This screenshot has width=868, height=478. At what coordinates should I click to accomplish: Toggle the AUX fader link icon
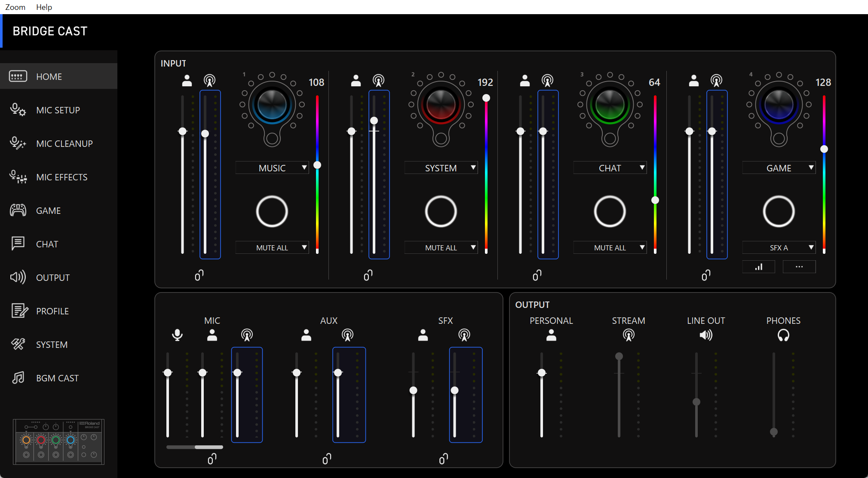click(x=327, y=459)
